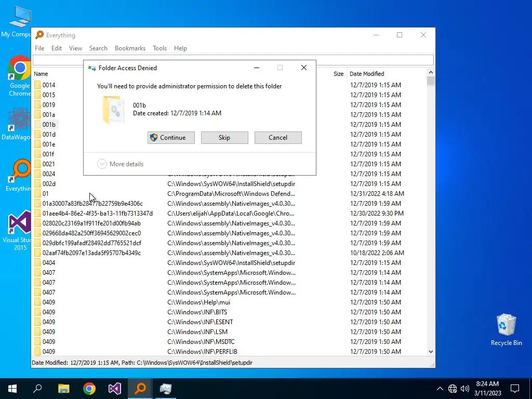
Task: Select the Google Chrome desktop shortcut
Action: (x=19, y=76)
